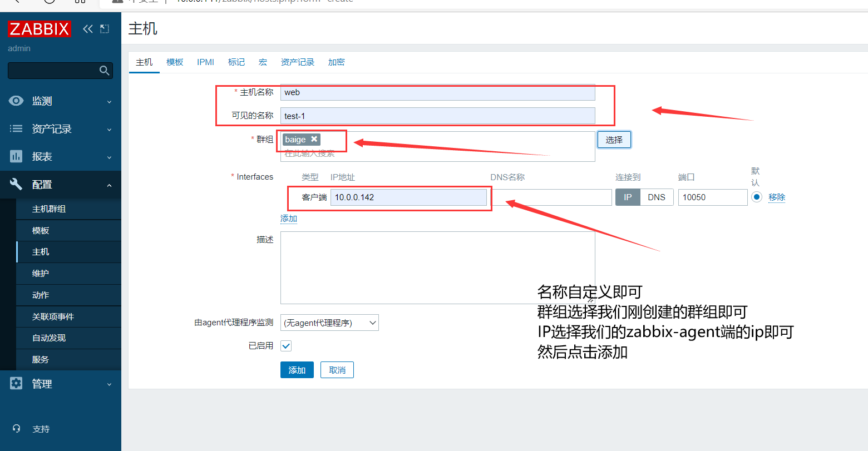868x451 pixels.
Task: Click the 选择 group button
Action: point(614,140)
